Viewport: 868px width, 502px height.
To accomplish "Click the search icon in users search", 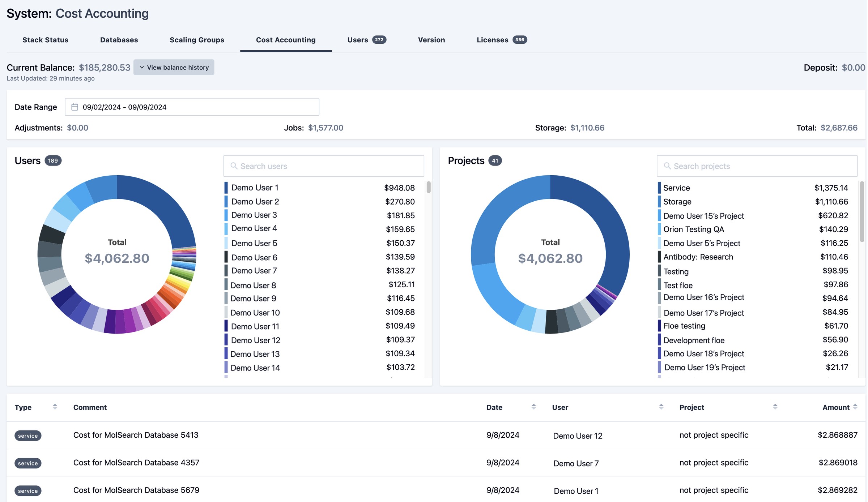I will click(234, 166).
